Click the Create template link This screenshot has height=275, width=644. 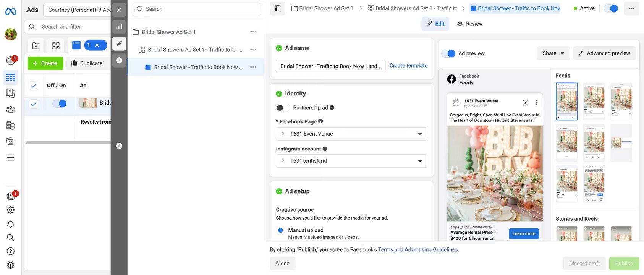[408, 66]
